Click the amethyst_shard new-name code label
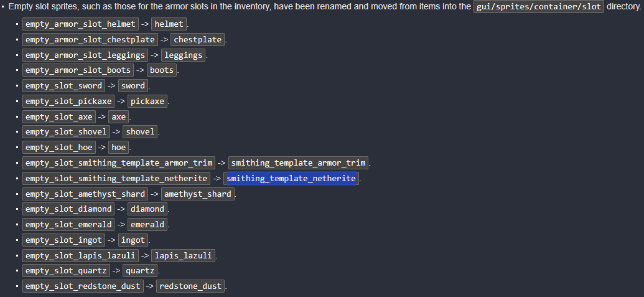This screenshot has width=644, height=297. [x=198, y=194]
